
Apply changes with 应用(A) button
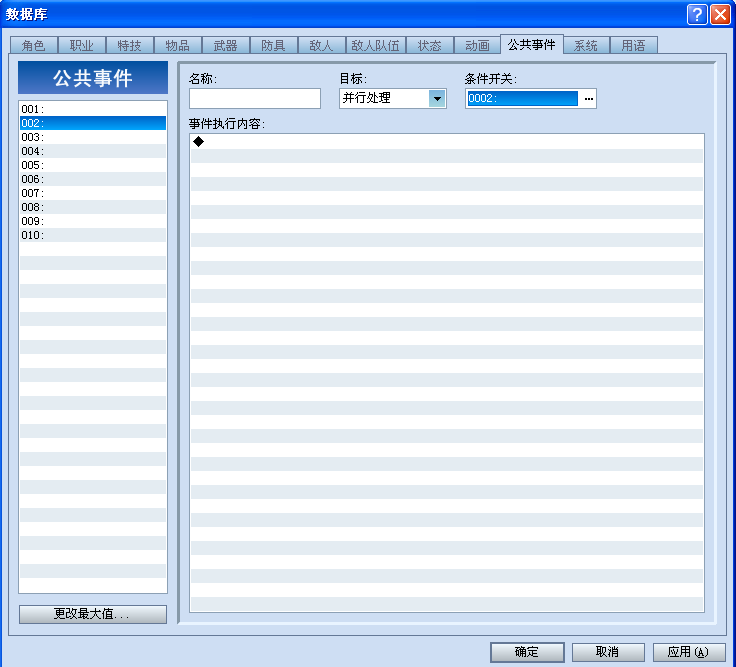coord(689,652)
